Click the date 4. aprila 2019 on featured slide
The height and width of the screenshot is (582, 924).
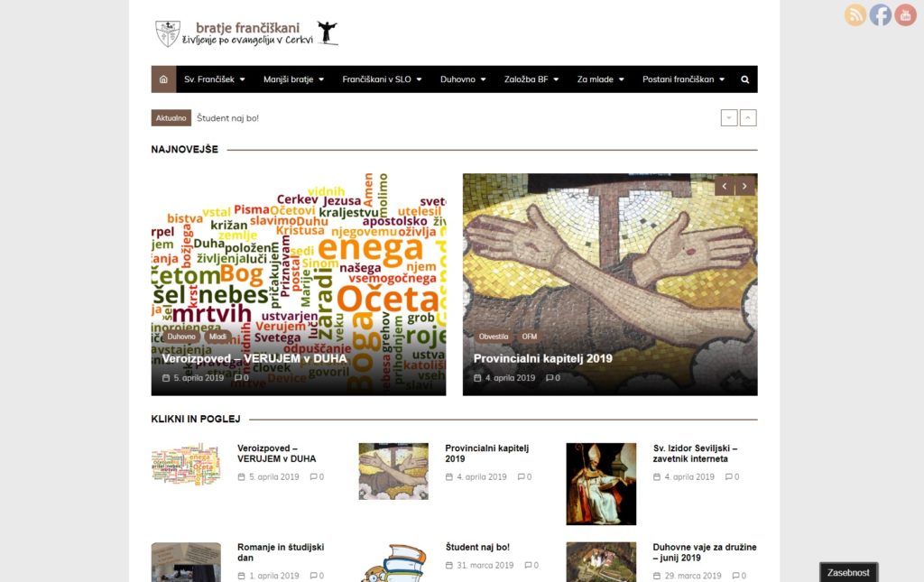click(510, 377)
